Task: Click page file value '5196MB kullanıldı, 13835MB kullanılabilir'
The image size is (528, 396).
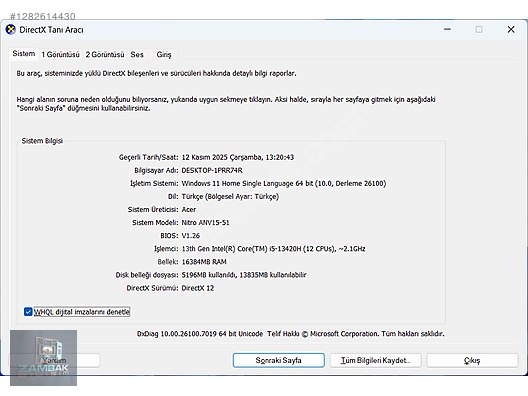Action: click(x=244, y=275)
